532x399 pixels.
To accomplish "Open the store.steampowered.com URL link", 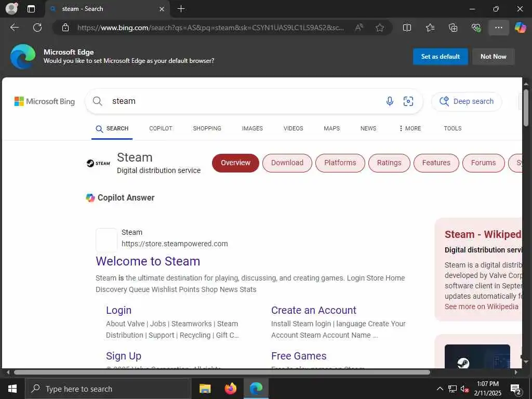I will (x=175, y=244).
